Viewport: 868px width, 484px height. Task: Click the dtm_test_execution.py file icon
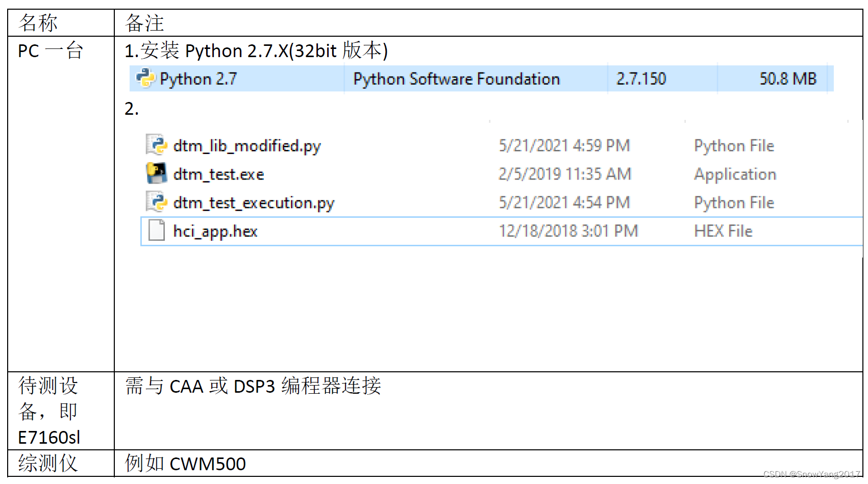pos(157,202)
